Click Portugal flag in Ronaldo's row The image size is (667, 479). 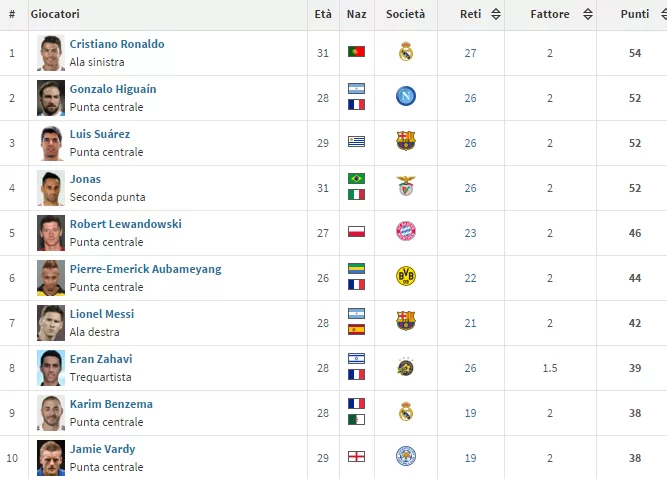tap(356, 52)
